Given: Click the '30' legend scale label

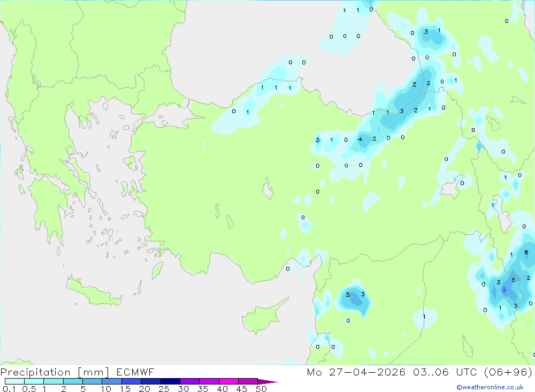Looking at the screenshot, I should tap(184, 389).
